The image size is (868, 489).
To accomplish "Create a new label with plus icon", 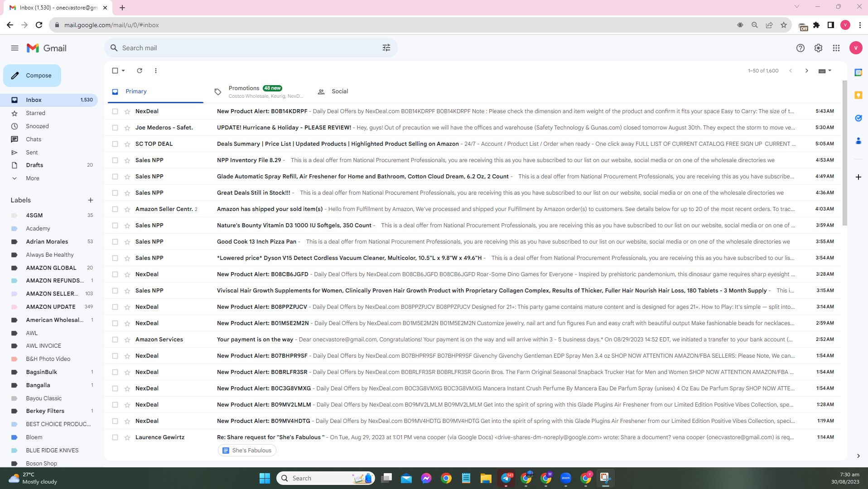I will click(x=91, y=200).
